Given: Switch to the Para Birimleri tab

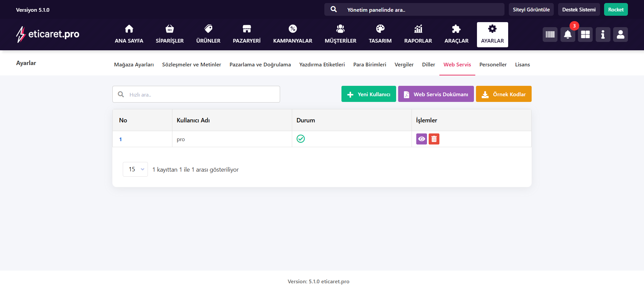Looking at the screenshot, I should pos(369,65).
